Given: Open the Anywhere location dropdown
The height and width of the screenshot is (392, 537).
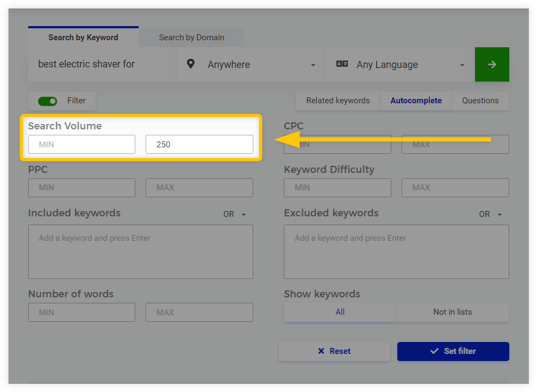Looking at the screenshot, I should (251, 65).
